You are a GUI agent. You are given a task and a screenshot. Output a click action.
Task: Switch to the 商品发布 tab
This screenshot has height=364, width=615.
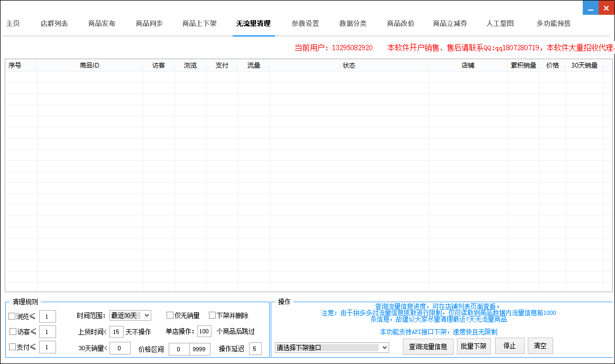102,24
